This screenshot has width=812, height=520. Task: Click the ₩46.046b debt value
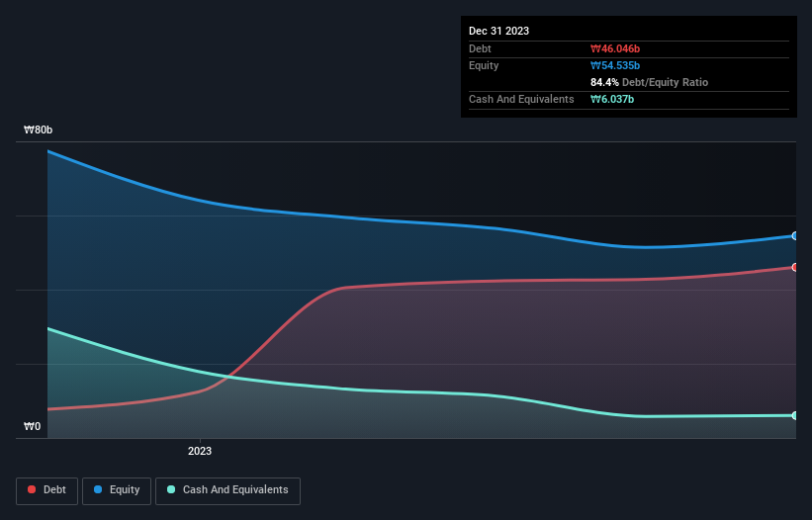pyautogui.click(x=615, y=48)
